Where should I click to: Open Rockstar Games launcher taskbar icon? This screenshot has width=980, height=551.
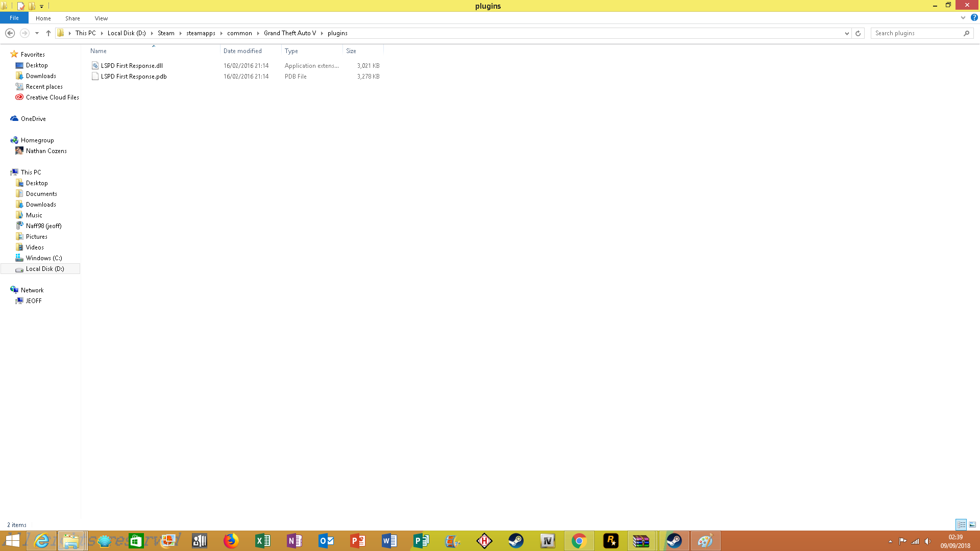[610, 541]
